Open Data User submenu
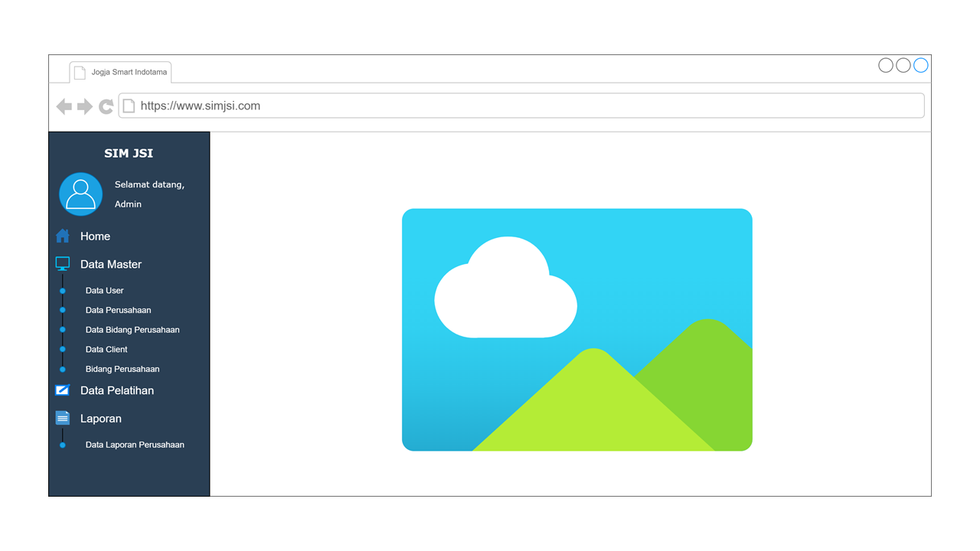Screen dimensions: 980x551 (104, 291)
